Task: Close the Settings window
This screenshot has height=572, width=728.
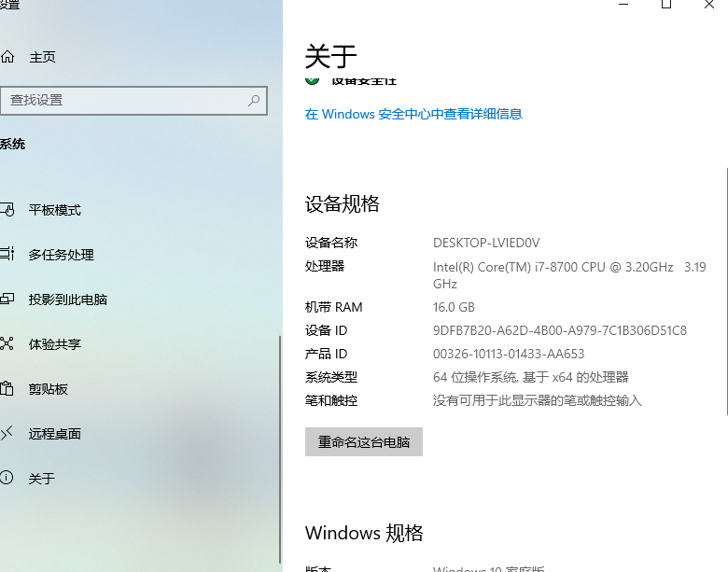Action: 709,5
